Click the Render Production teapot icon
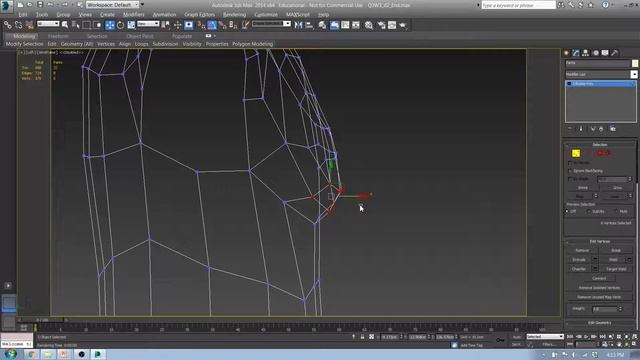Image resolution: width=640 pixels, height=360 pixels. pos(403,25)
